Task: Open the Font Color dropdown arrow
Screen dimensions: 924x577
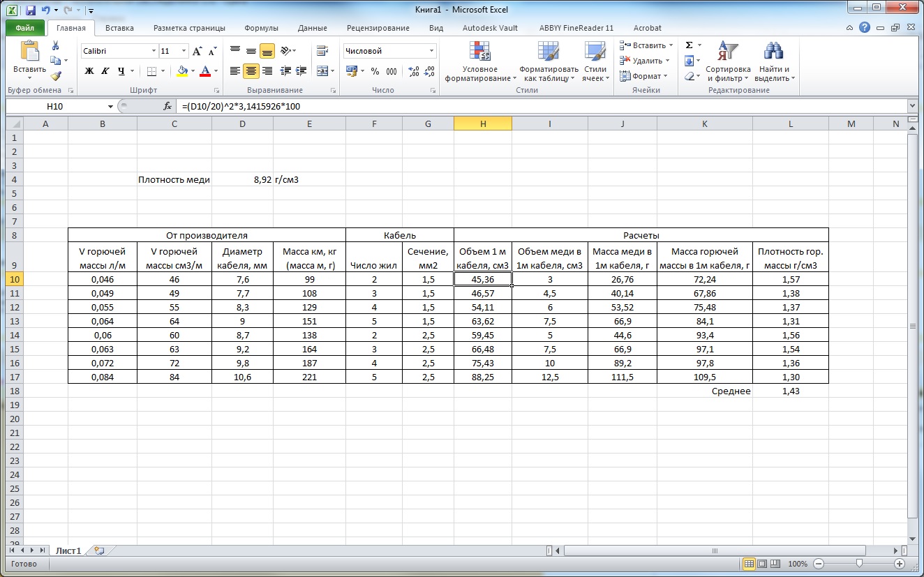Action: click(216, 71)
